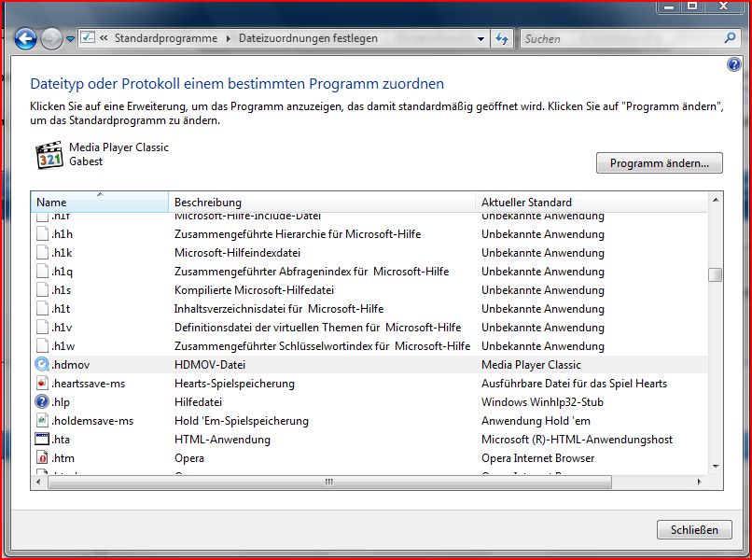Open the breadcrumb arrow after Standardprogramme
The height and width of the screenshot is (560, 752).
229,38
